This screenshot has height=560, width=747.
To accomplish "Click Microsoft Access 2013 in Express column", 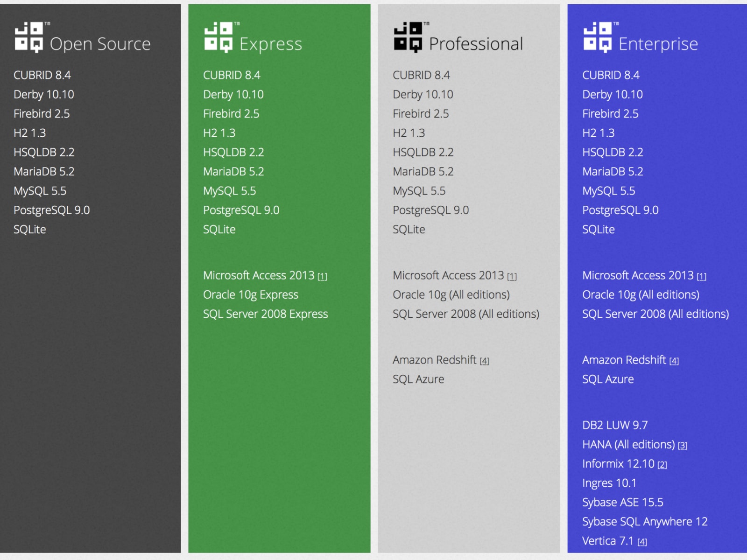I will [259, 275].
